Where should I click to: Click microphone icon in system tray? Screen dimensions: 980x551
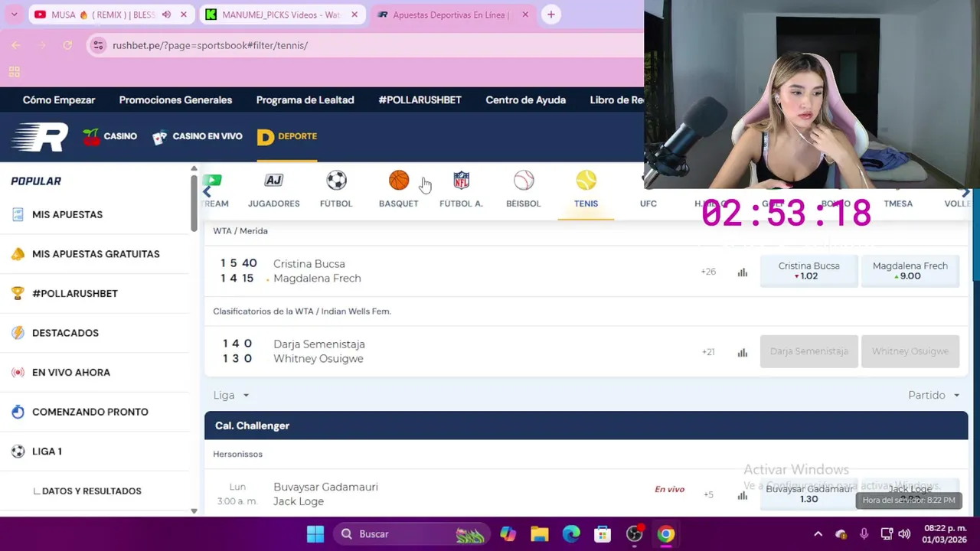coord(864,534)
